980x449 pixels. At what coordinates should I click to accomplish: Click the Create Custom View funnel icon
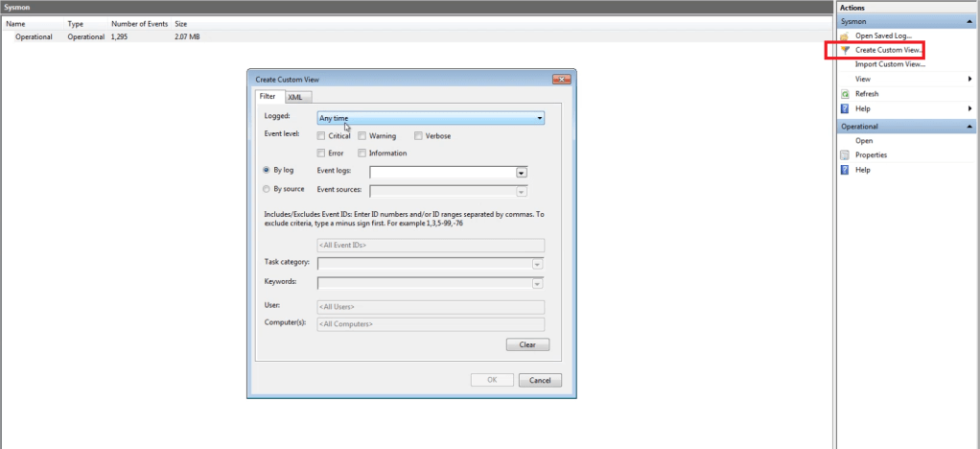coord(845,50)
